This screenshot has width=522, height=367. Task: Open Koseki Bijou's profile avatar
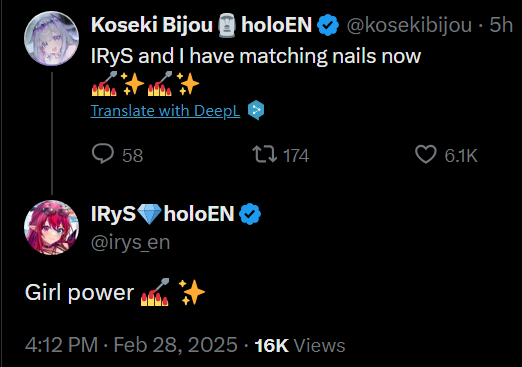[52, 38]
